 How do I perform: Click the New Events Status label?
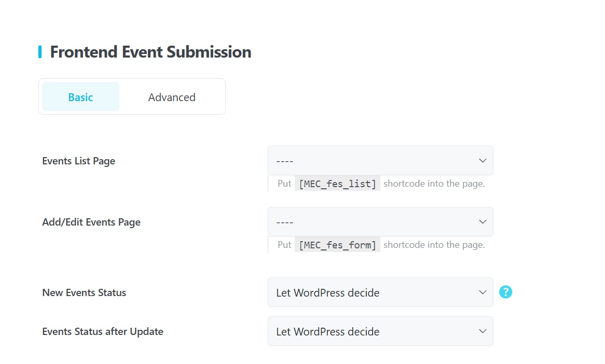[84, 292]
